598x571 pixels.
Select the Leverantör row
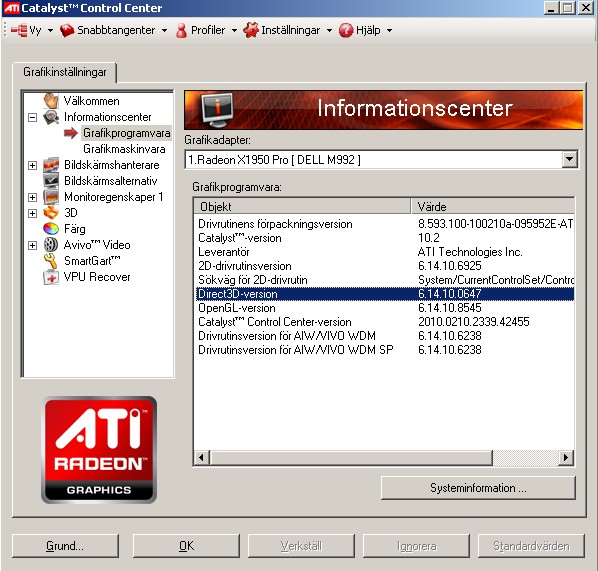pyautogui.click(x=384, y=252)
